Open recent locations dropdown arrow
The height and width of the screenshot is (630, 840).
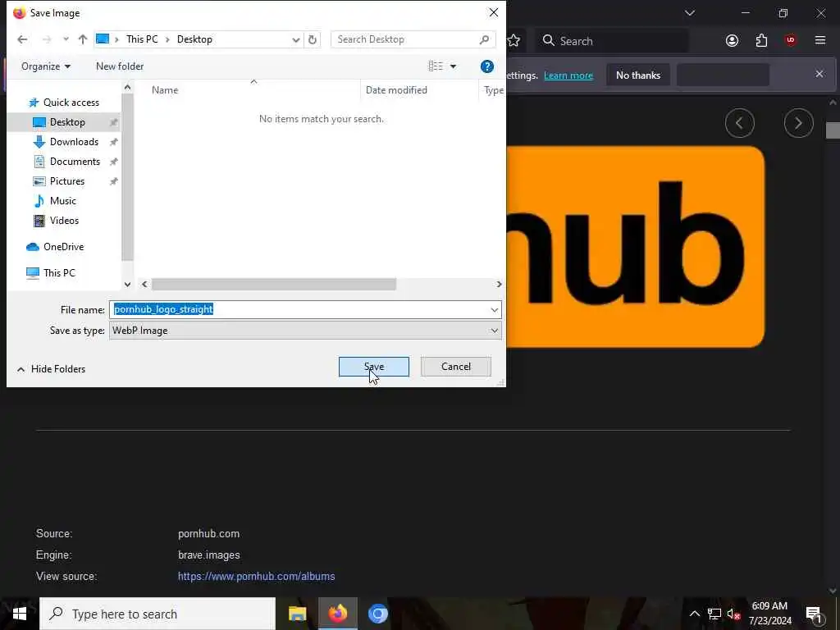[x=66, y=39]
